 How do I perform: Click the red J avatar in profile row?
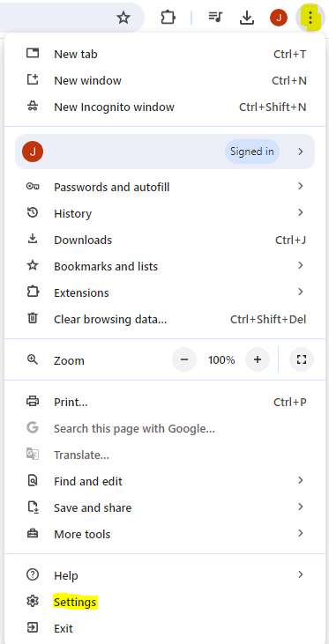coord(33,152)
